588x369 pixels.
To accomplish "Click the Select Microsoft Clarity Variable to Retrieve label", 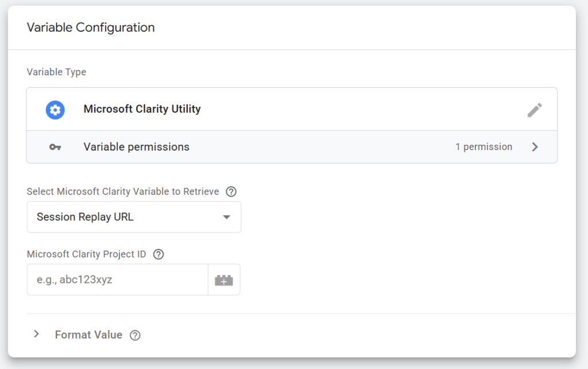I will click(123, 191).
